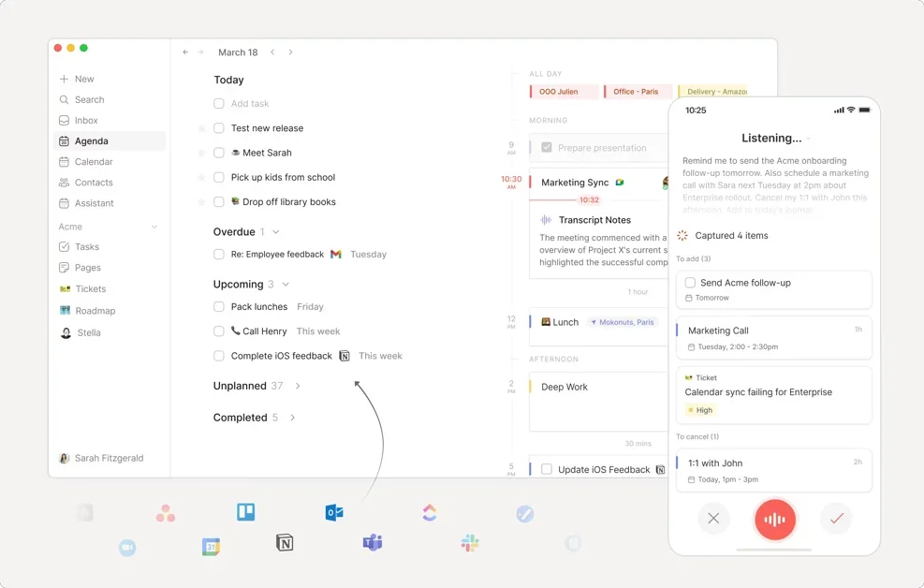
Task: Click the Add task field
Action: (x=250, y=104)
